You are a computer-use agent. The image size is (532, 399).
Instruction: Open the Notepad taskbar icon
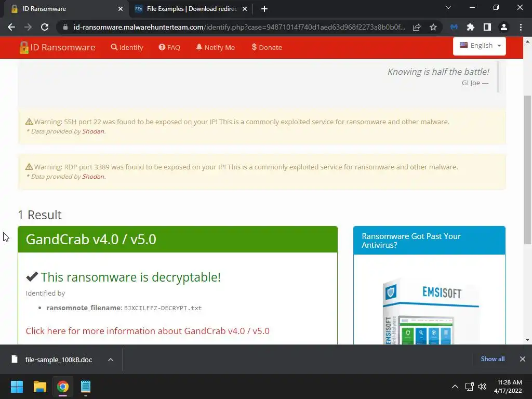86,387
